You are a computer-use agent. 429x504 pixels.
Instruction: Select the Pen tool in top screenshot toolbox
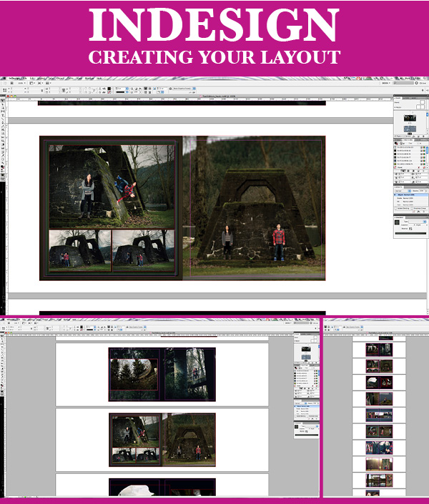pyautogui.click(x=2, y=122)
